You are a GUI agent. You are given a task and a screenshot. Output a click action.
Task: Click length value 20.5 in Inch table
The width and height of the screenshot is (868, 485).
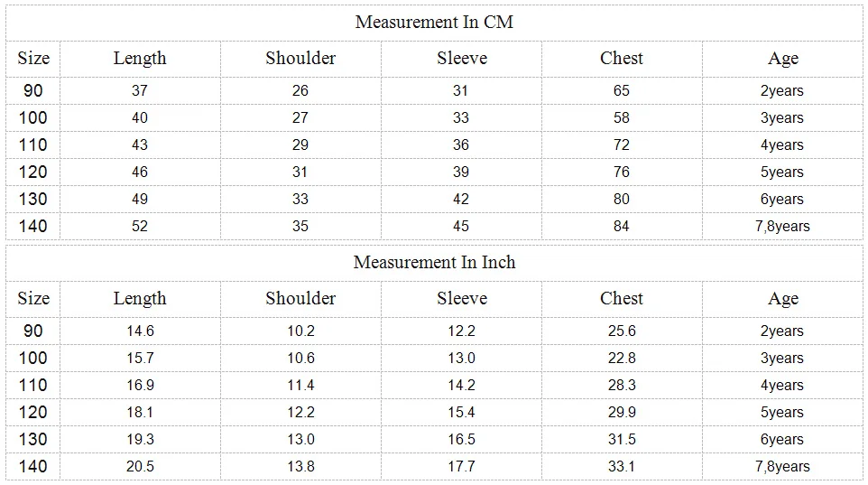[x=140, y=466]
